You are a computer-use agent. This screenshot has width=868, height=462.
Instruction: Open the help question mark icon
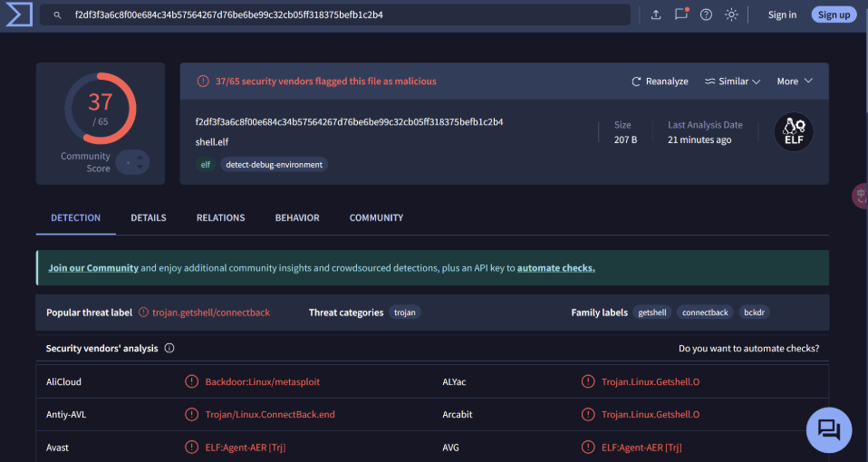707,14
